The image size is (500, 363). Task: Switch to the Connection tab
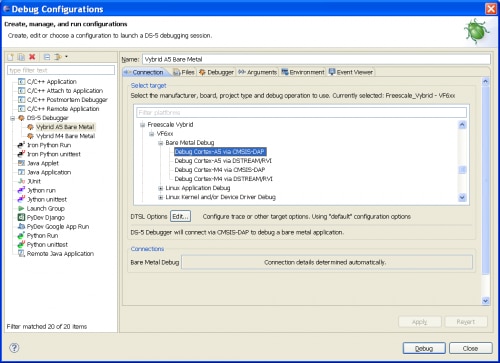[144, 72]
